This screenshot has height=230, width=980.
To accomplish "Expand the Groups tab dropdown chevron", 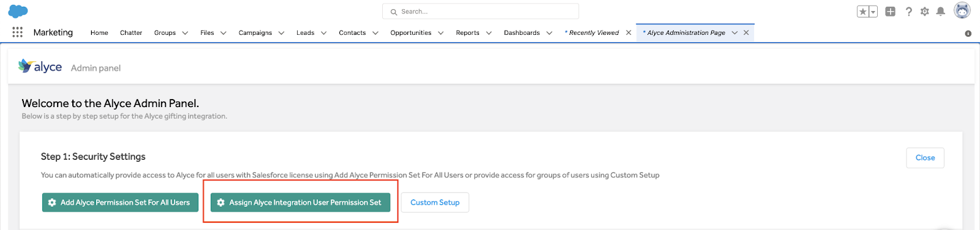I will click(x=185, y=33).
